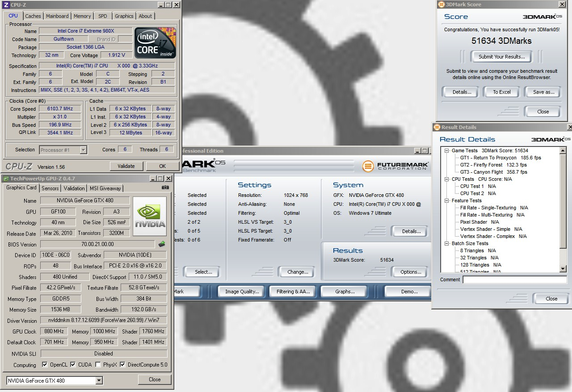This screenshot has width=572, height=392.
Task: Collapse the Batch Size Tests tree node
Action: point(447,244)
